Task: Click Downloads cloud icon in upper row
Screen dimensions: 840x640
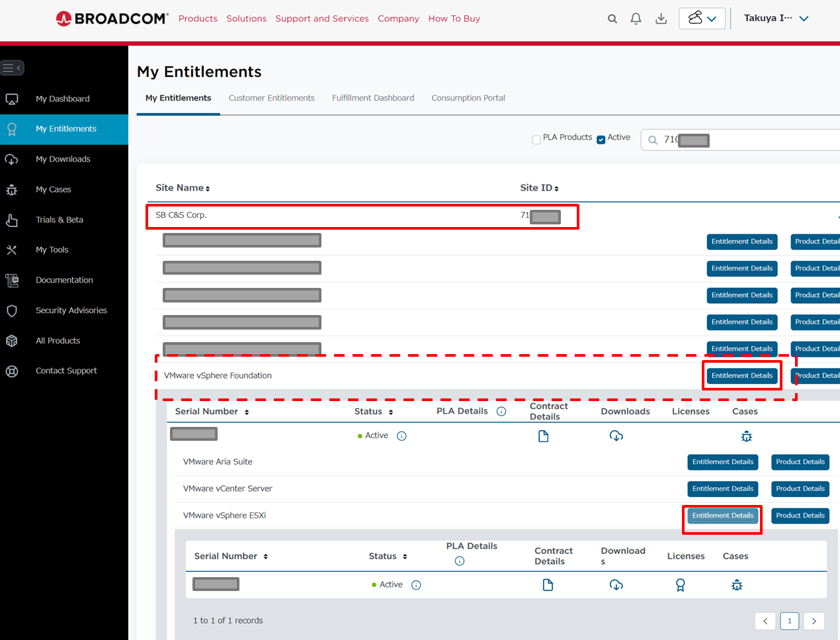Action: pos(616,436)
